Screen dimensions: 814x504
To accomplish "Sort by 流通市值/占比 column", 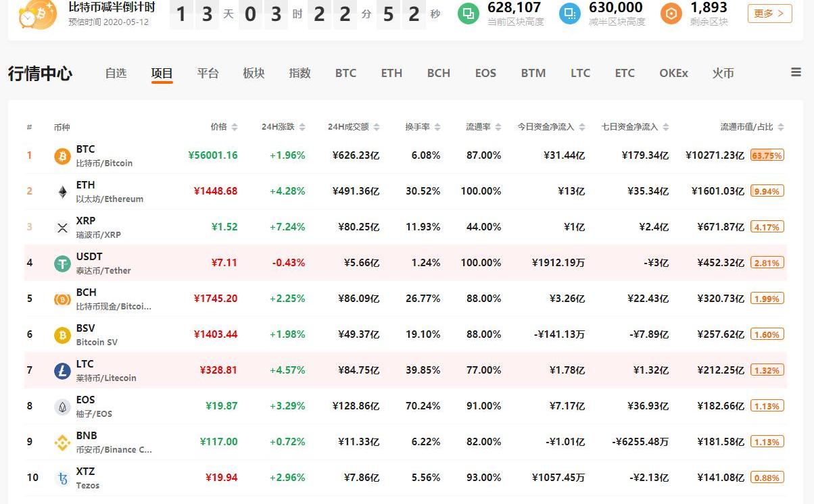I will 781,127.
